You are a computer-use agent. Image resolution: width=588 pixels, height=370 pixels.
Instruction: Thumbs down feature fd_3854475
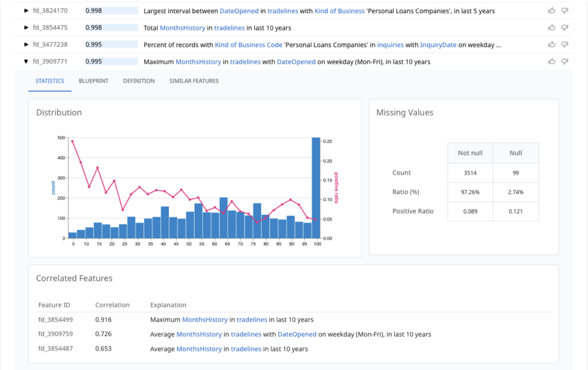pos(565,28)
